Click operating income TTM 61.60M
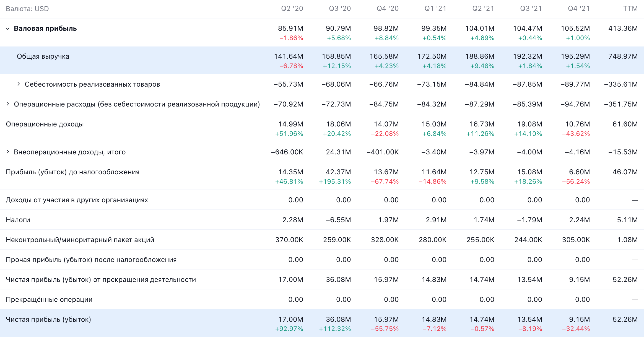This screenshot has width=644, height=337. (x=625, y=124)
